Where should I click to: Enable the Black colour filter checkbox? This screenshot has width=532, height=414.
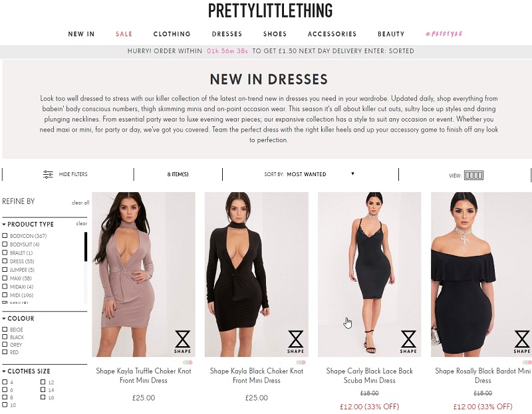[x=5, y=337]
